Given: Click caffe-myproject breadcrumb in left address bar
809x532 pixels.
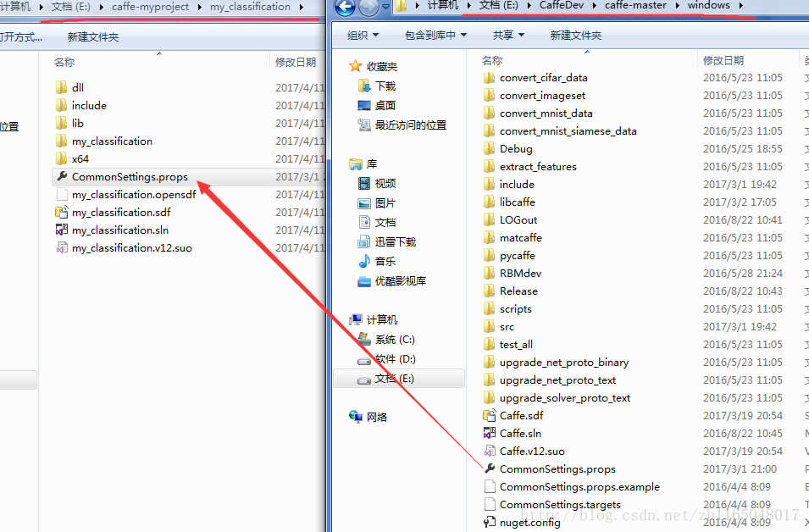Looking at the screenshot, I should point(150,7).
